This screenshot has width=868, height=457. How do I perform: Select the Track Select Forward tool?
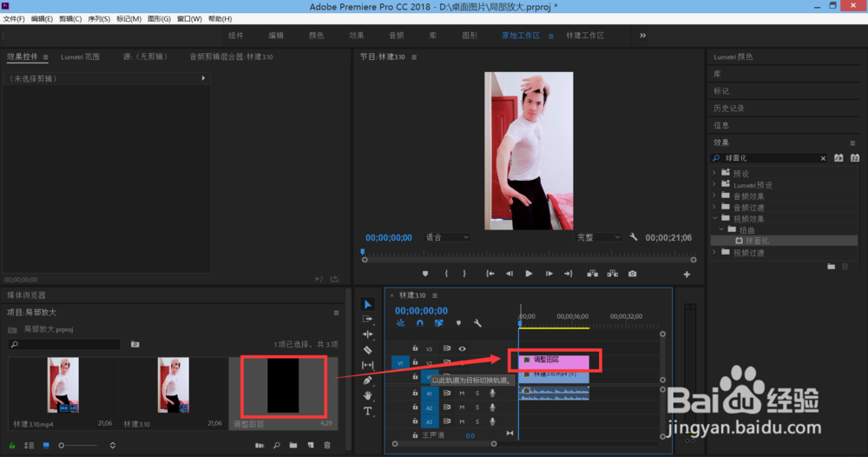pos(367,319)
